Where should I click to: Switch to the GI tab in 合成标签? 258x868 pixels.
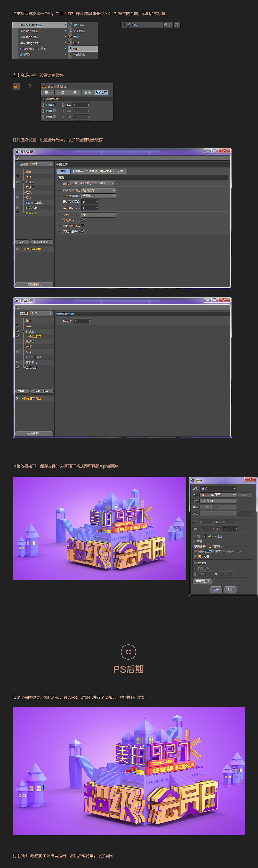pos(75,92)
